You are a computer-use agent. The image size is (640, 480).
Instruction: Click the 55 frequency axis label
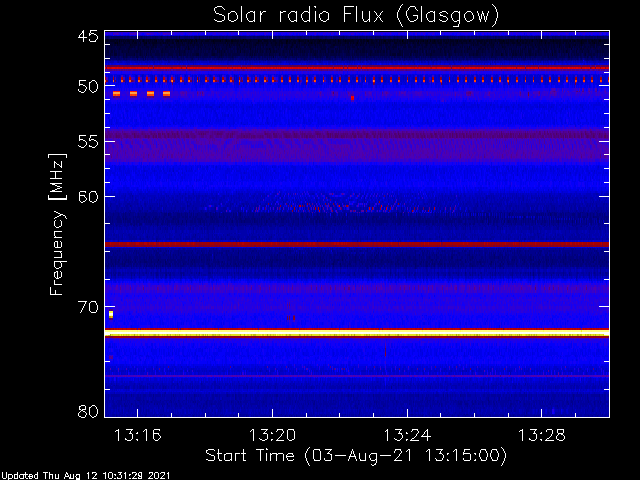[88, 142]
